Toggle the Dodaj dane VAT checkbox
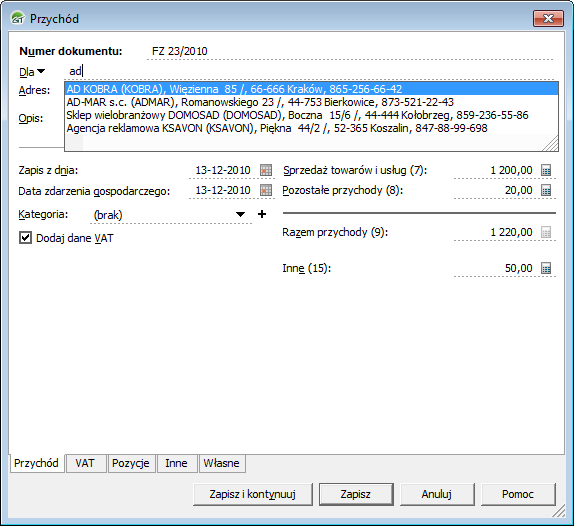This screenshot has width=574, height=526. [x=25, y=238]
